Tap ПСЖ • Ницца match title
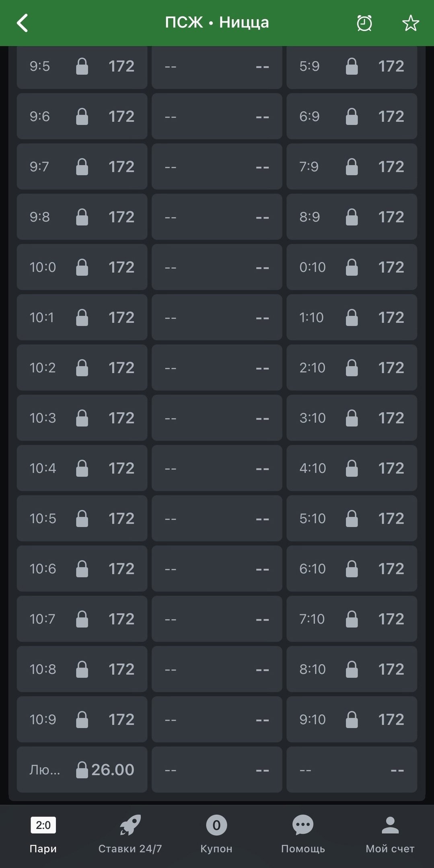Screen dimensions: 434x868 tap(217, 23)
